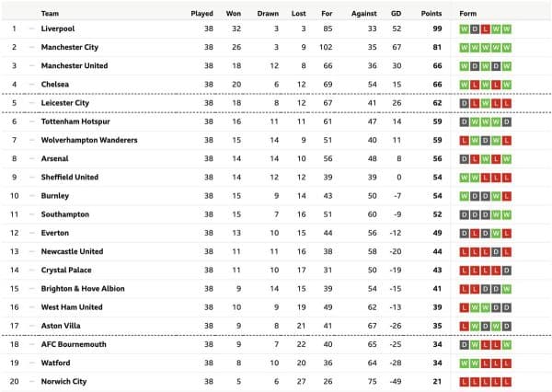Click Manchester City's first W form badge
The width and height of the screenshot is (552, 392).
pos(465,48)
